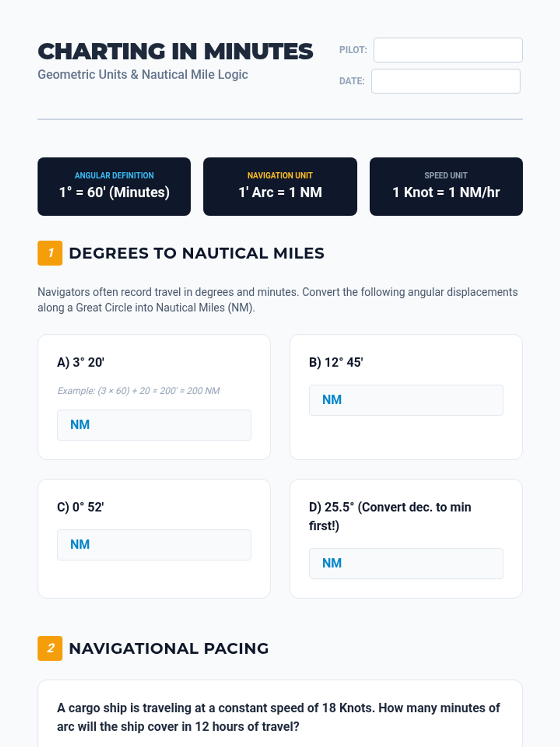Select the Angular Definition info card
Viewport: 560px width, 747px height.
[114, 186]
